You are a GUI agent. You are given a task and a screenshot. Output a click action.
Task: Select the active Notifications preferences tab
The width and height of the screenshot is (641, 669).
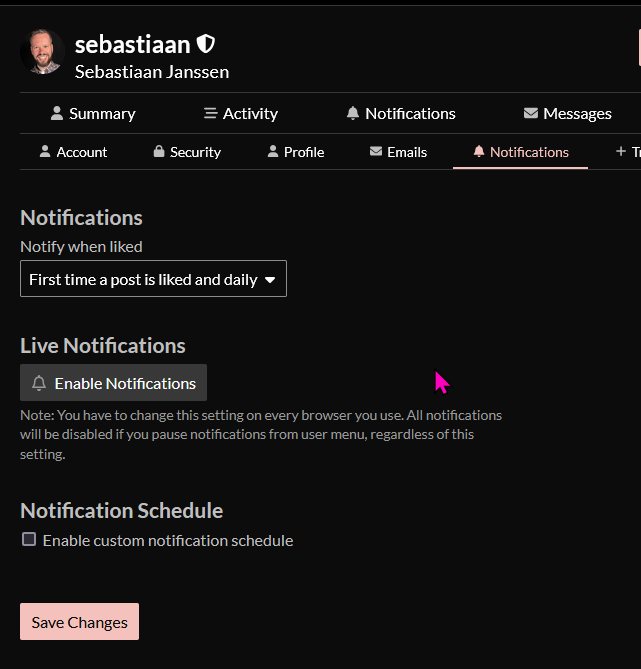click(x=521, y=152)
